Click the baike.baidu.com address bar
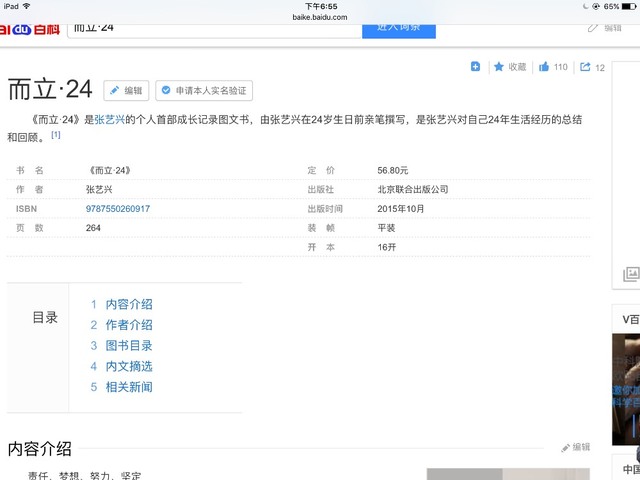 tap(320, 17)
